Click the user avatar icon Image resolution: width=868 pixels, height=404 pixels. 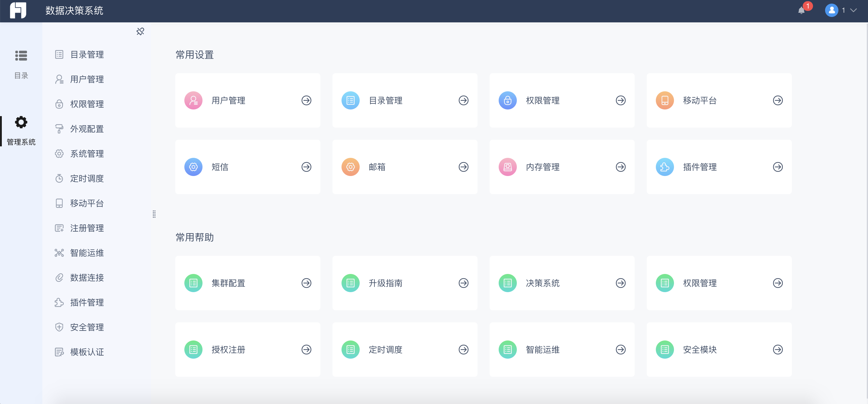tap(831, 11)
